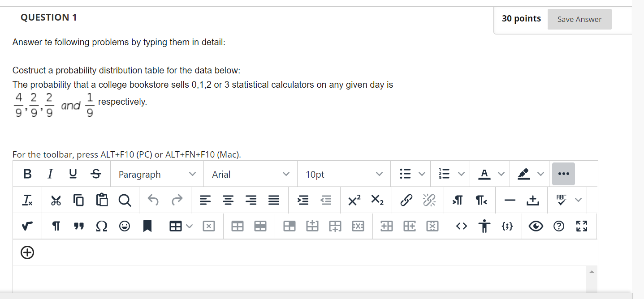Toggle underline formatting
Viewport: 644px width, 299px height.
73,174
